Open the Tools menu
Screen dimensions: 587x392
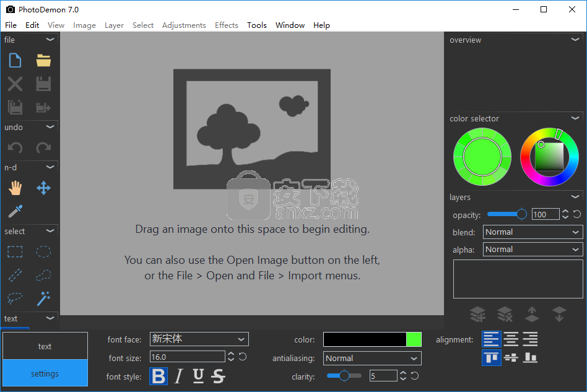pyautogui.click(x=256, y=25)
